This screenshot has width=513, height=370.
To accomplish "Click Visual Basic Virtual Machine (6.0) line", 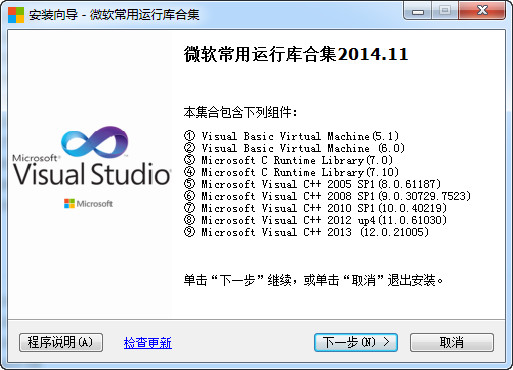I will tap(294, 148).
